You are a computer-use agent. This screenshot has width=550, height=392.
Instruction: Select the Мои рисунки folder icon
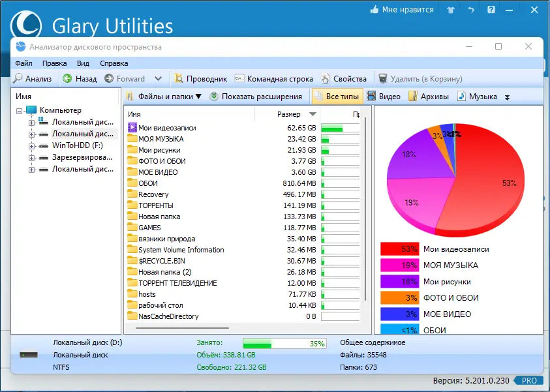(132, 150)
